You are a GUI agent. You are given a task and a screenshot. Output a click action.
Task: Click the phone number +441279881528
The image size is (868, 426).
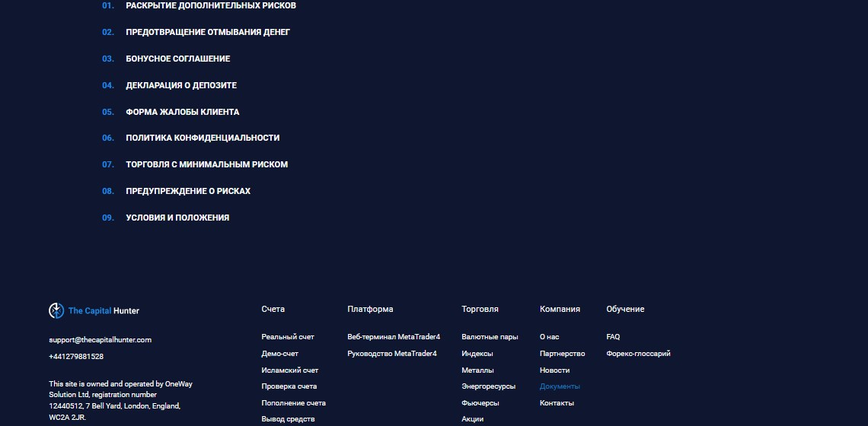(76, 356)
